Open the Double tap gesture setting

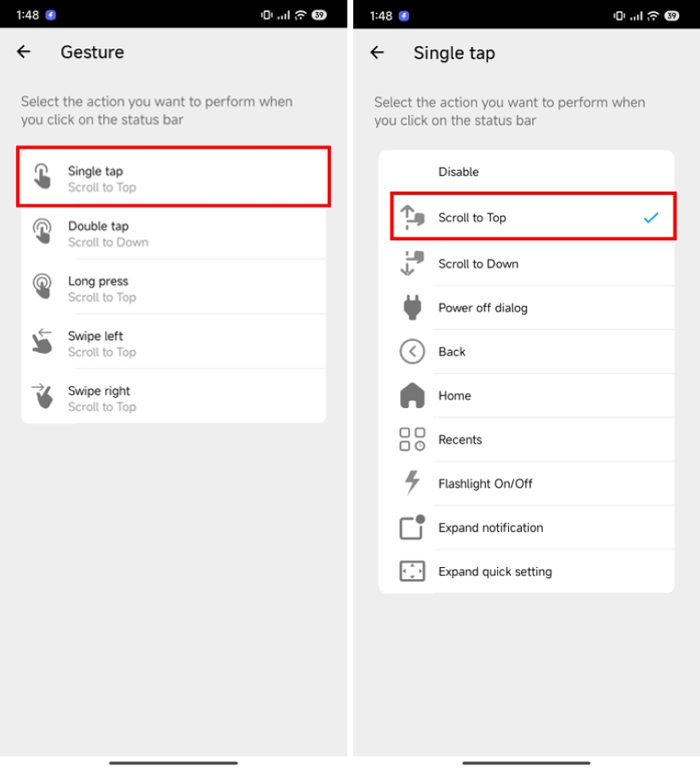click(x=173, y=233)
